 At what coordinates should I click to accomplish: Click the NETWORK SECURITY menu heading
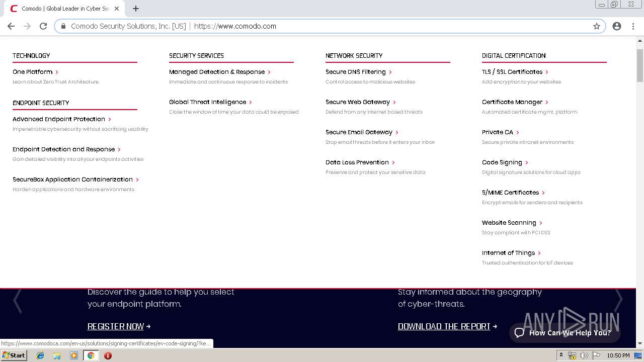pos(354,56)
